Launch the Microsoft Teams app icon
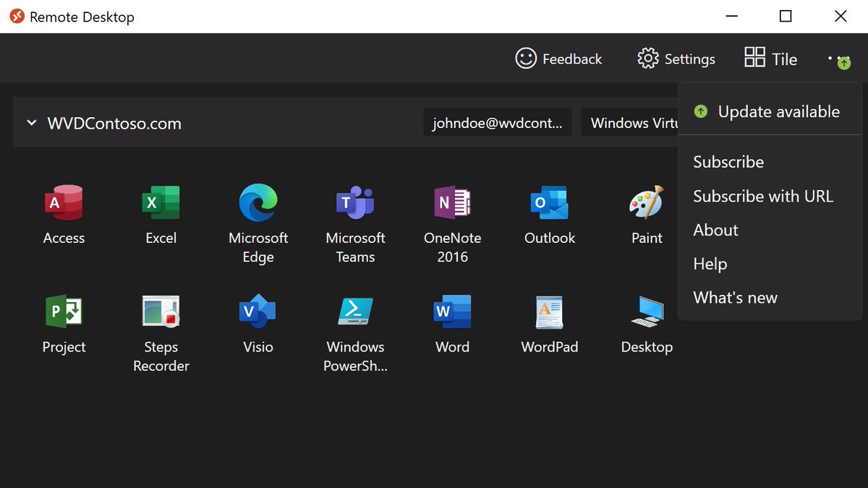This screenshot has height=488, width=868. point(355,202)
